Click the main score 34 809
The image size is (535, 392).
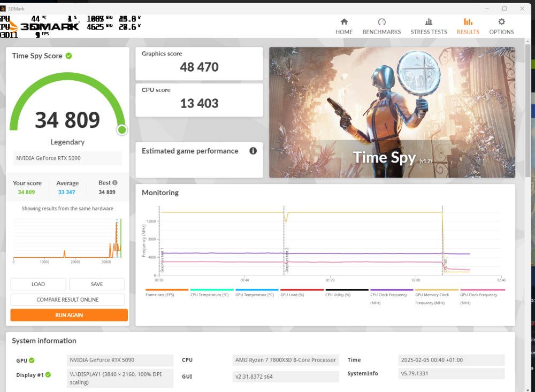[67, 120]
